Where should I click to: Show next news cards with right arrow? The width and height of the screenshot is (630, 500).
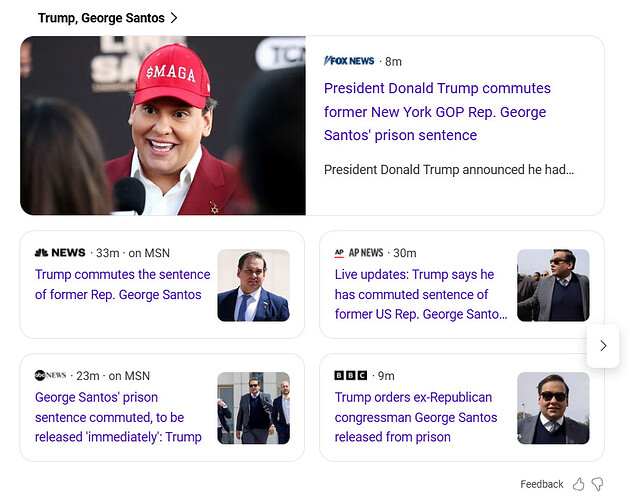(x=602, y=345)
